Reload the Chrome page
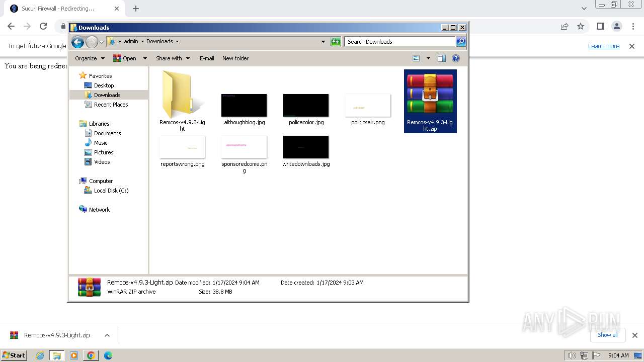Screen dimensions: 644x362 43,26
